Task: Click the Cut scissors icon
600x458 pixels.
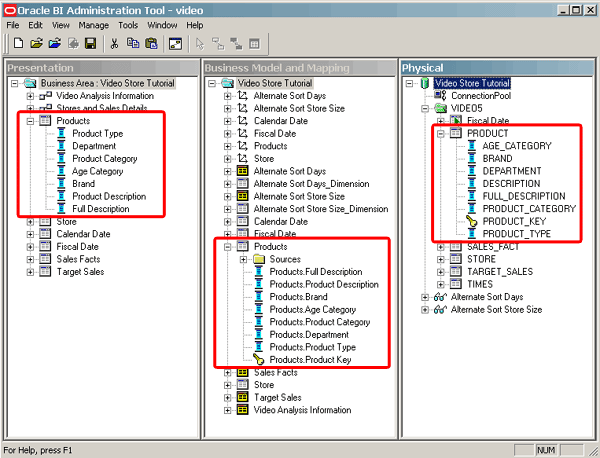Action: coord(114,44)
